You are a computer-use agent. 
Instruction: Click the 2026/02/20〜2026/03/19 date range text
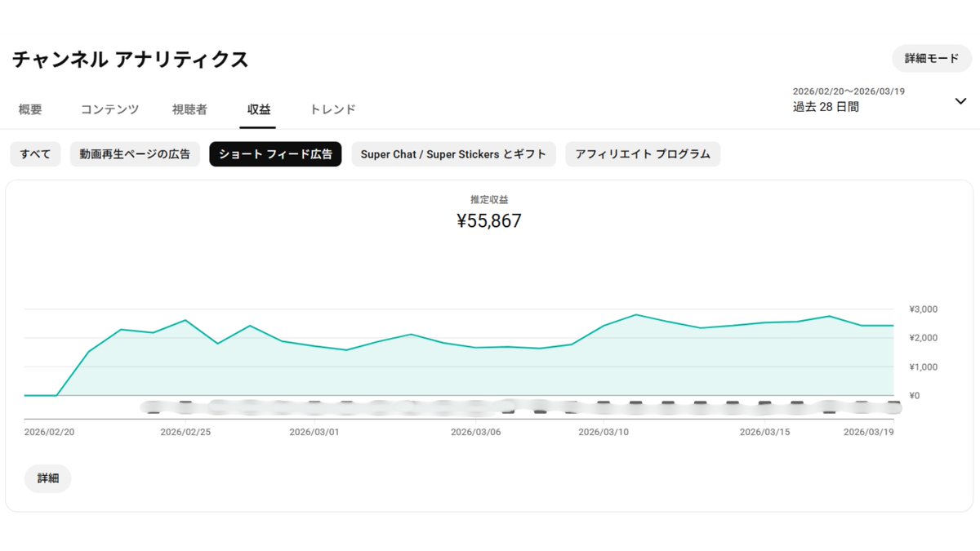(849, 91)
